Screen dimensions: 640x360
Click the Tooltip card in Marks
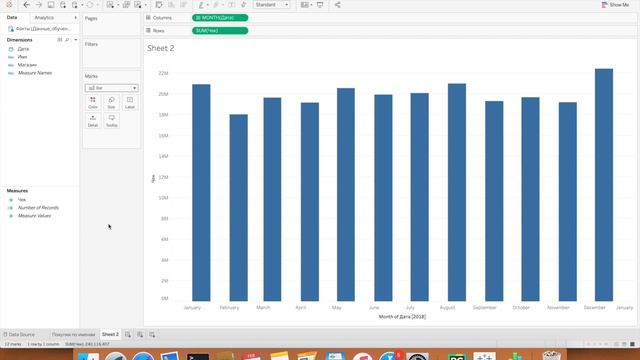click(111, 121)
